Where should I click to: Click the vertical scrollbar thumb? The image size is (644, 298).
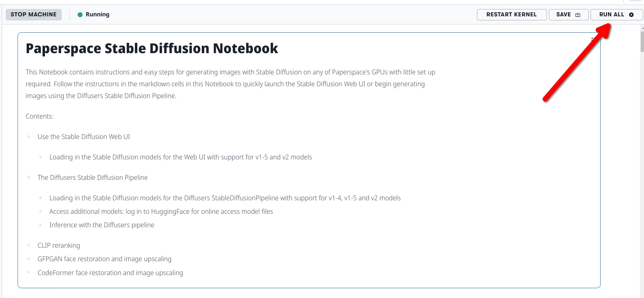click(642, 41)
